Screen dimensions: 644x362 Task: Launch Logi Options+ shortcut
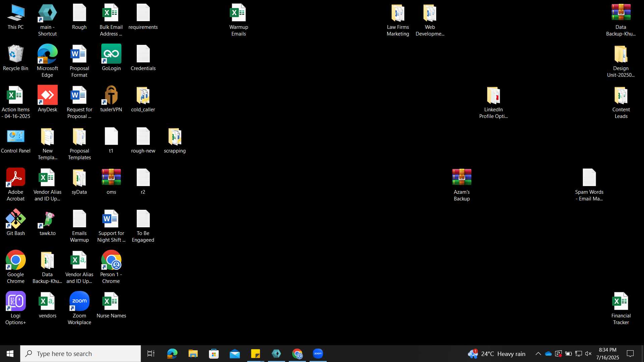click(x=15, y=309)
